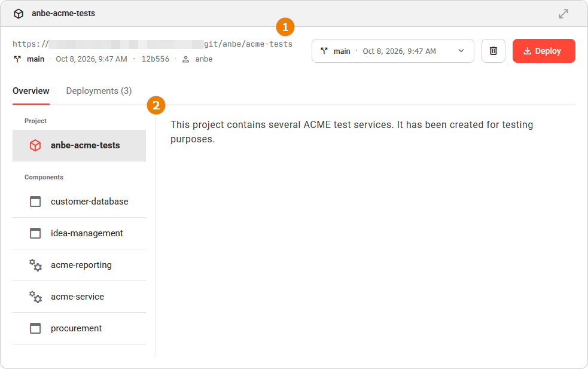Select the anbe-acme-tests project entry
The image size is (588, 369).
click(79, 145)
